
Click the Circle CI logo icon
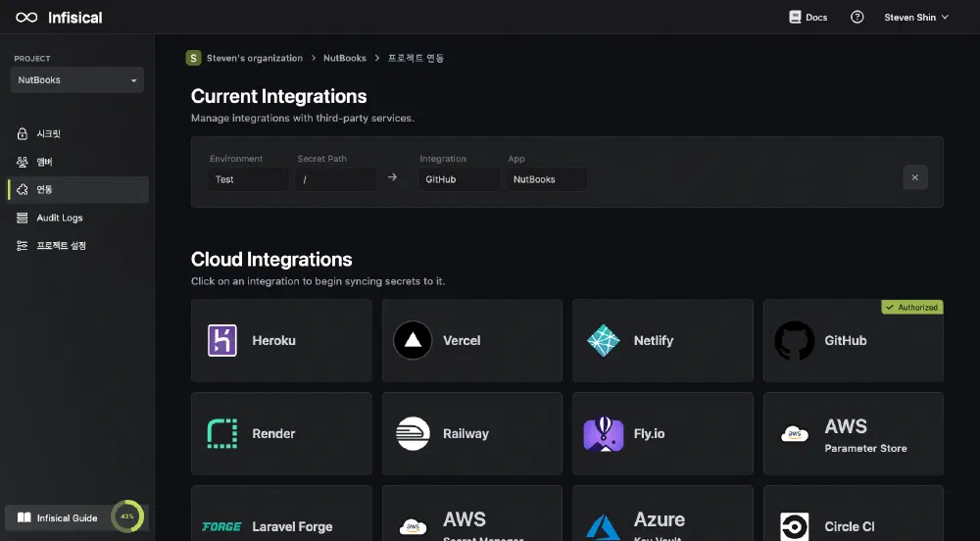click(795, 526)
